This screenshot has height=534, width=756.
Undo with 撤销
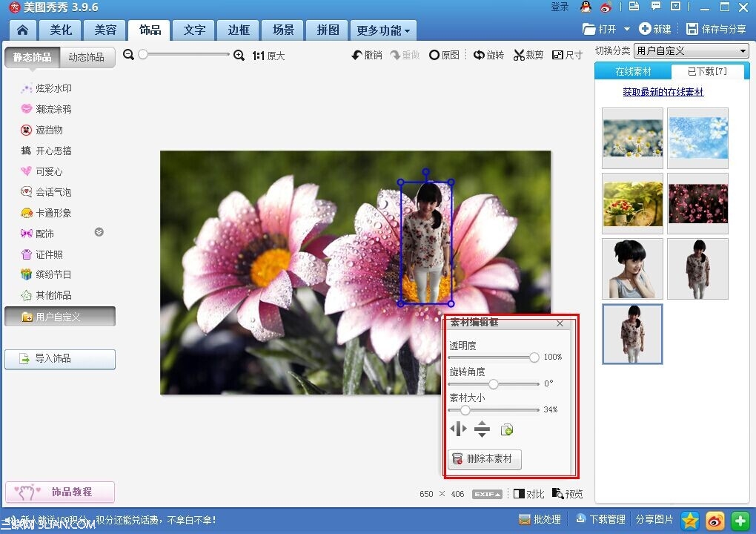point(367,55)
